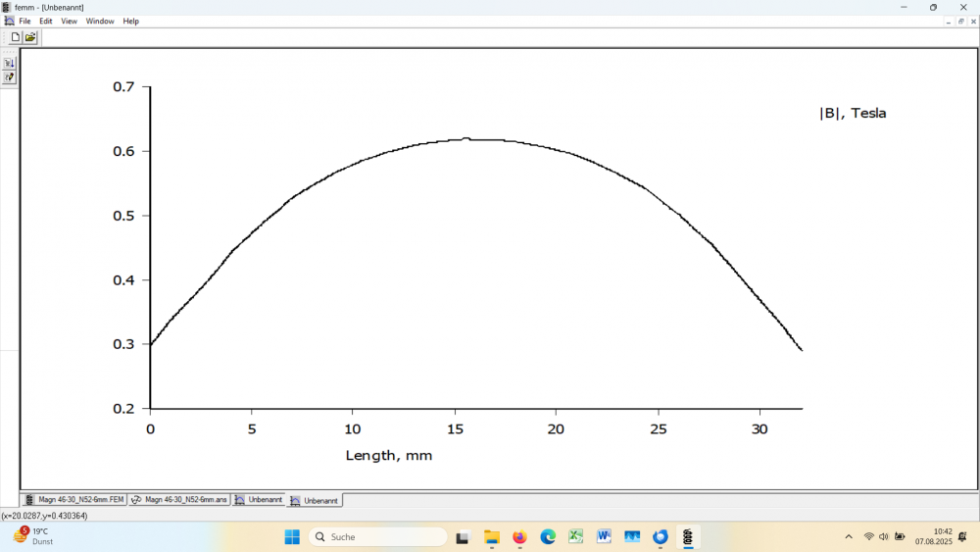980x552 pixels.
Task: Open File Explorer from the taskbar
Action: (492, 536)
